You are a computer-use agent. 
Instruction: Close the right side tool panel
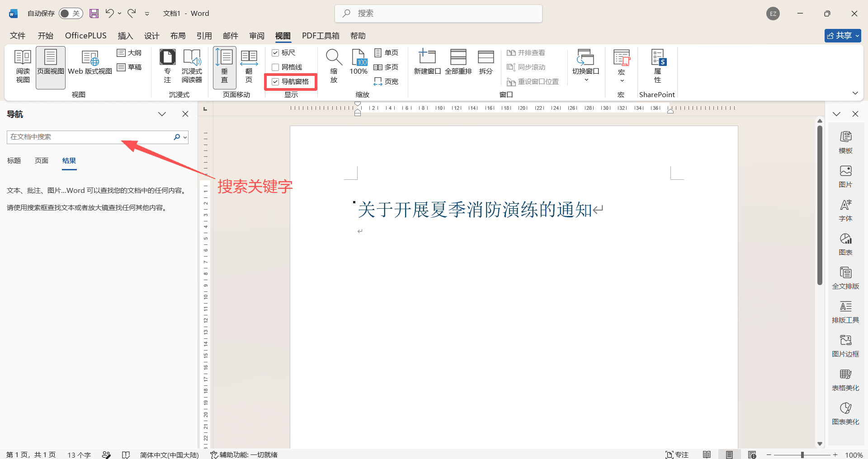click(855, 114)
